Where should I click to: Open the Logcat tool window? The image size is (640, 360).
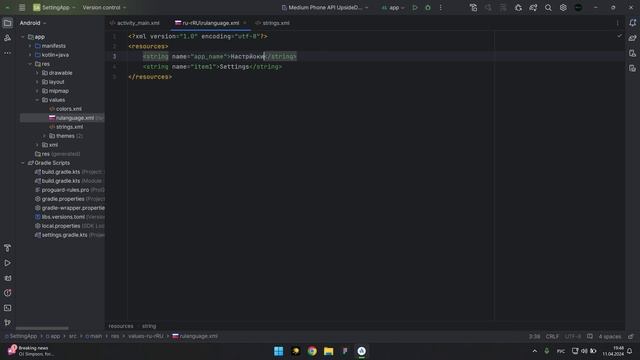(7, 278)
